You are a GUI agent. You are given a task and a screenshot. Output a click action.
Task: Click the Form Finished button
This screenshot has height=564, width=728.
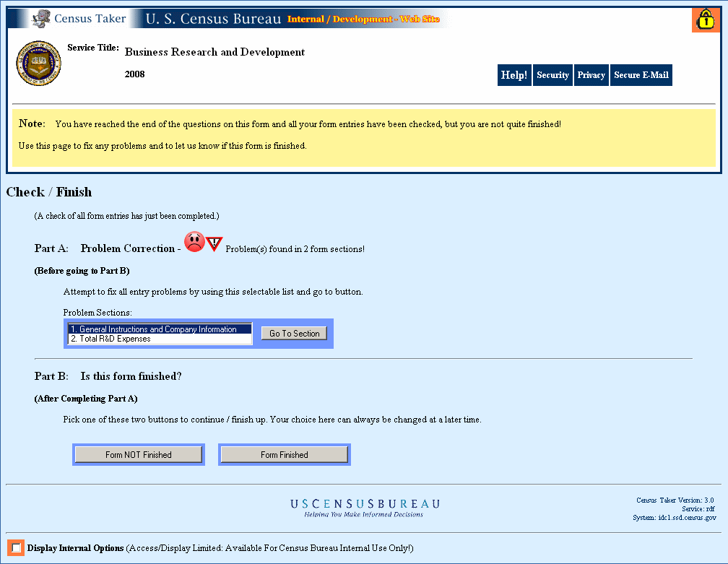[x=284, y=454]
